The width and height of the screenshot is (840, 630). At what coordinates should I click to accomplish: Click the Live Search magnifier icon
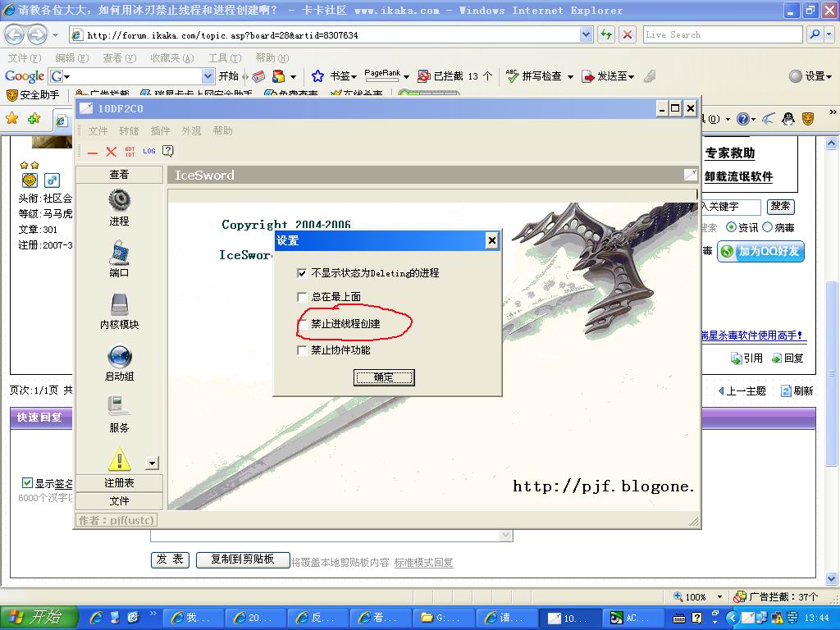[815, 34]
